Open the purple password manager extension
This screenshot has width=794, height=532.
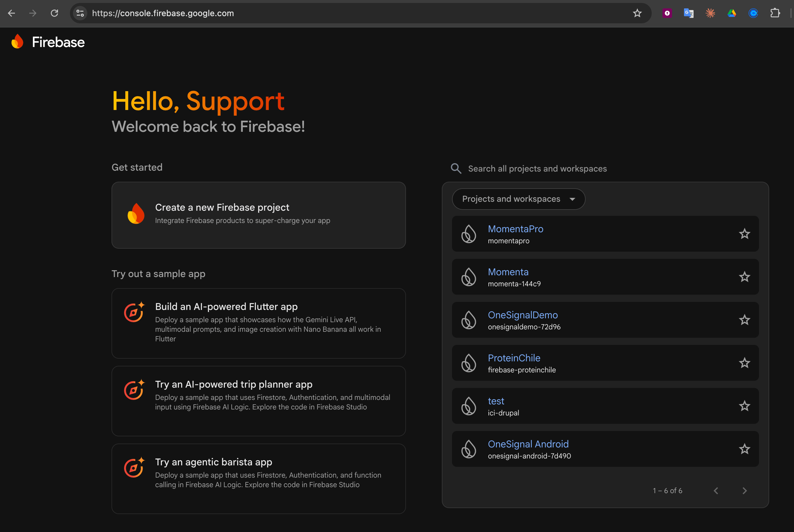tap(667, 13)
